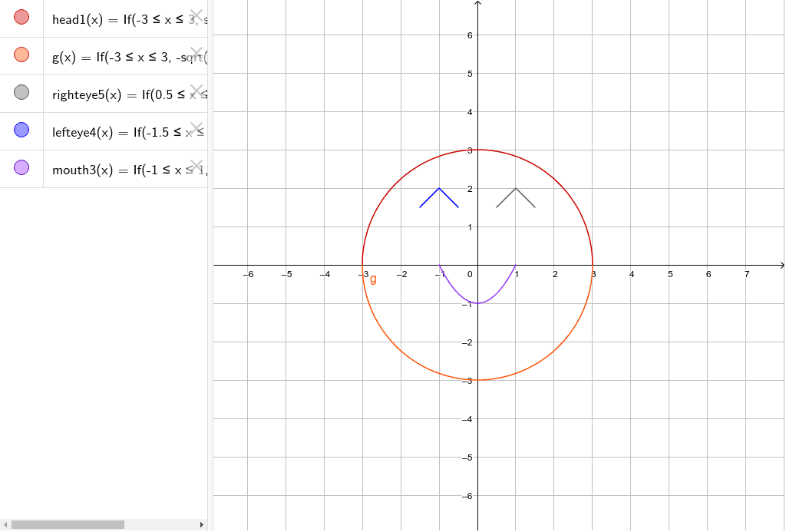Toggle visibility of righteye5 via its gray circle
Viewport: 786px width, 532px height.
tap(21, 92)
